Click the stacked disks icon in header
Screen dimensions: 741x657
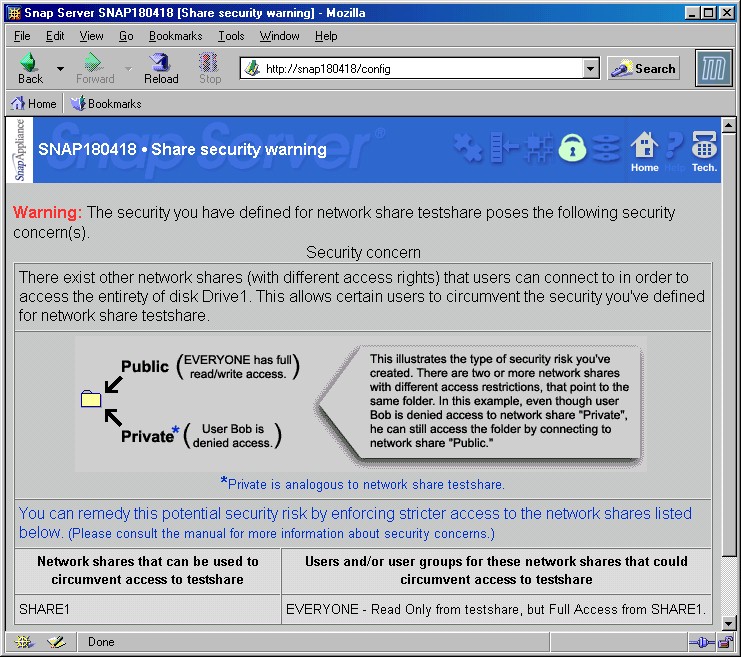pyautogui.click(x=606, y=148)
